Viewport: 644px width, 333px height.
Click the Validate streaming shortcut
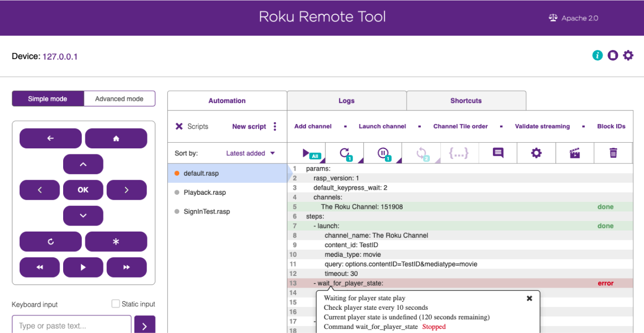click(542, 126)
